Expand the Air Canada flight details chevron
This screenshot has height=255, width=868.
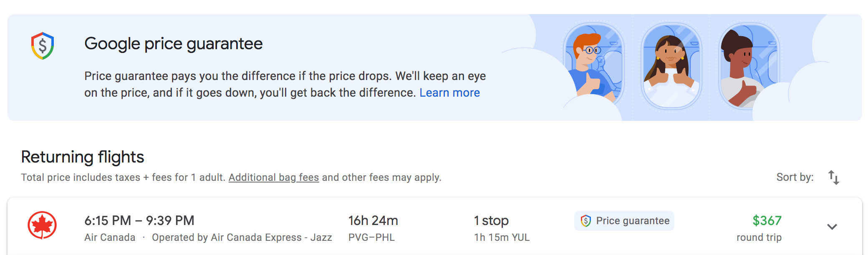[832, 227]
